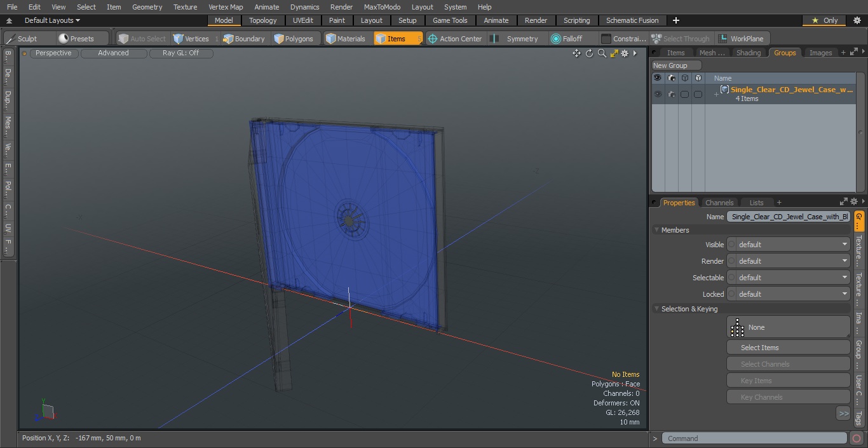
Task: Open the Geometry menu
Action: (147, 7)
